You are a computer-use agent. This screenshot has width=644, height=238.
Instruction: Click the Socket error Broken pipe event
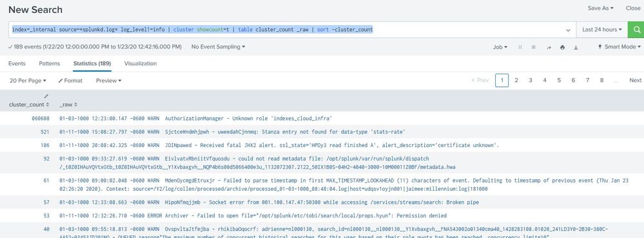[x=269, y=203]
